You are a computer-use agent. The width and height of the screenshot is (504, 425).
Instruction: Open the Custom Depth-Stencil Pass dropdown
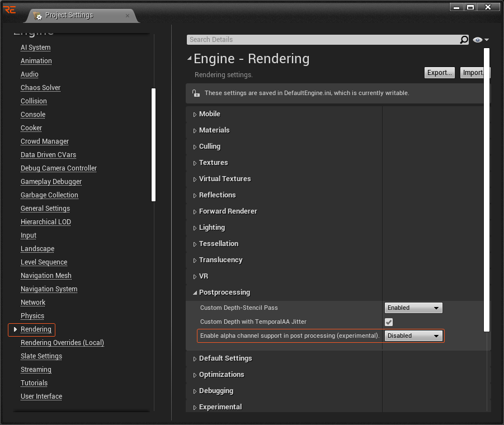pos(413,308)
